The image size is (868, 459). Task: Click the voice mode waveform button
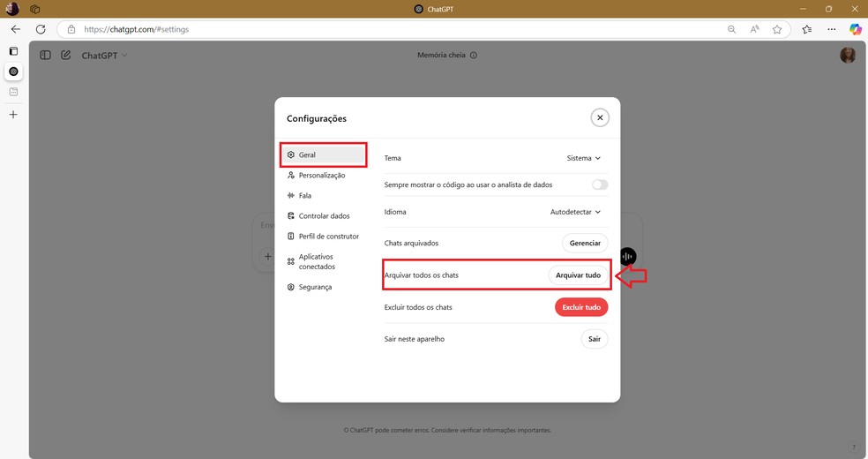click(628, 256)
